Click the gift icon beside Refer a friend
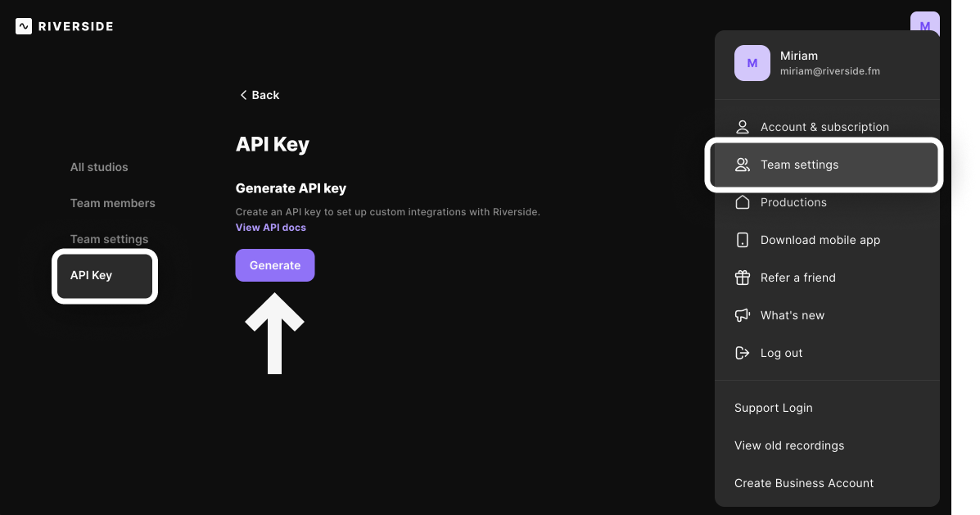980x515 pixels. (742, 278)
